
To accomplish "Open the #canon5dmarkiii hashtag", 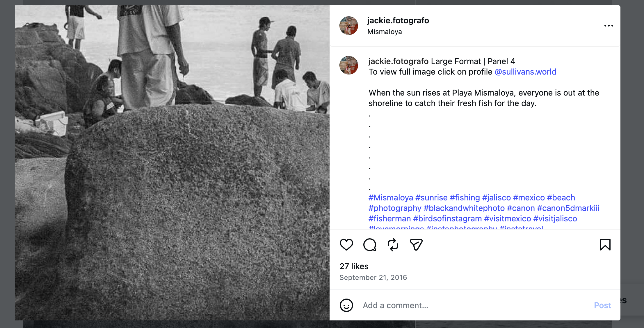I will (x=568, y=208).
